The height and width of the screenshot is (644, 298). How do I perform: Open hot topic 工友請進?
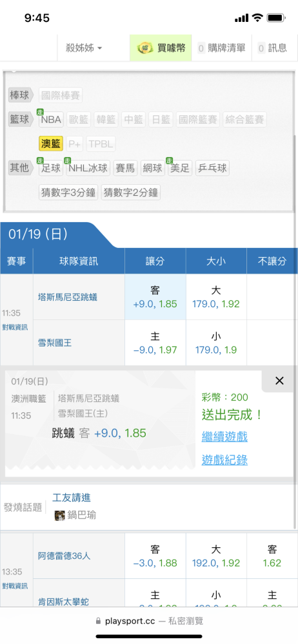72,498
